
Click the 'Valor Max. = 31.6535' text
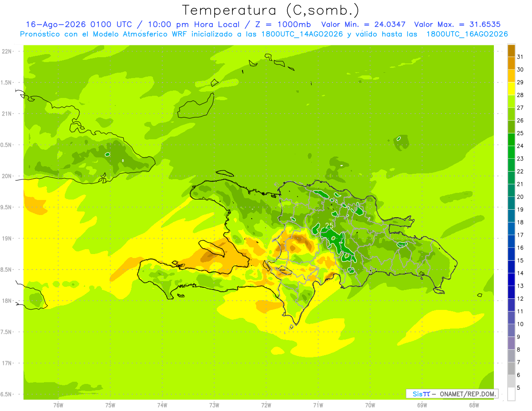[x=457, y=24]
